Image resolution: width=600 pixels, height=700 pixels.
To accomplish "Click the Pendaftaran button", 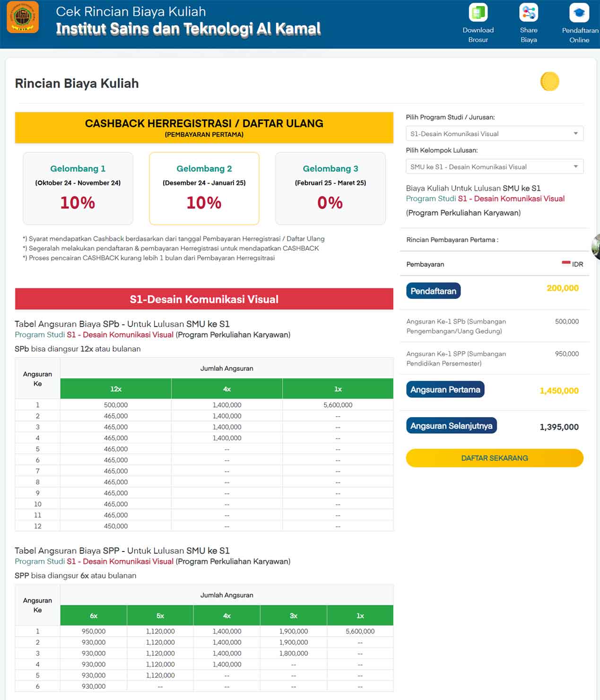I will [x=433, y=291].
